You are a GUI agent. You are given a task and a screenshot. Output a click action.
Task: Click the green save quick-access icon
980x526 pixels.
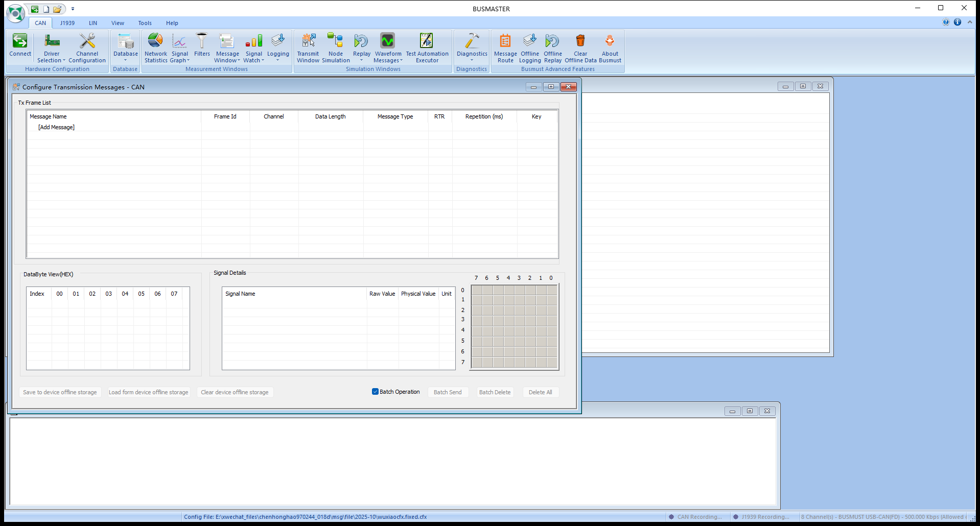(35, 9)
